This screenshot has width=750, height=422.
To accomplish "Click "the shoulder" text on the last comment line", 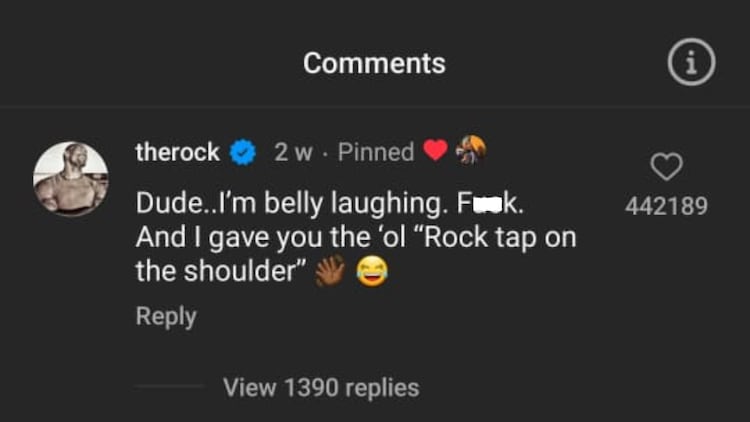I will click(220, 271).
